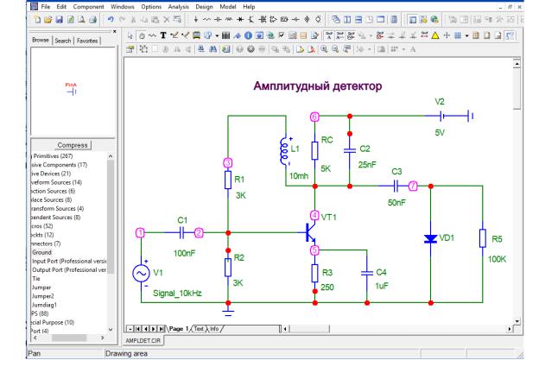The width and height of the screenshot is (539, 392).
Task: Click the schematic down scroll arrow
Action: click(x=517, y=321)
